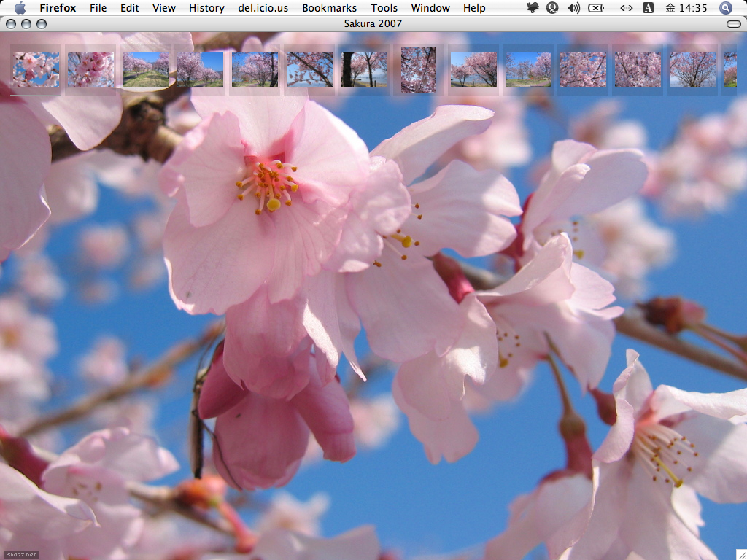The height and width of the screenshot is (560, 747).
Task: Select the first thumbnail of close-up blossoms
Action: (36, 69)
